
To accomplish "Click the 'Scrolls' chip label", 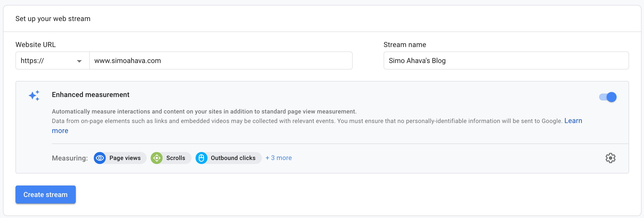I will pos(176,158).
